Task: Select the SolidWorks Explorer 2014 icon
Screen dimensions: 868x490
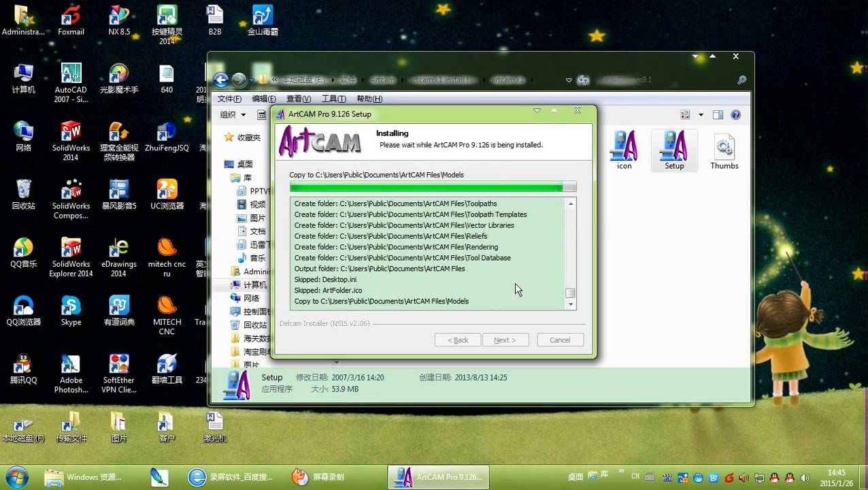Action: [x=71, y=257]
